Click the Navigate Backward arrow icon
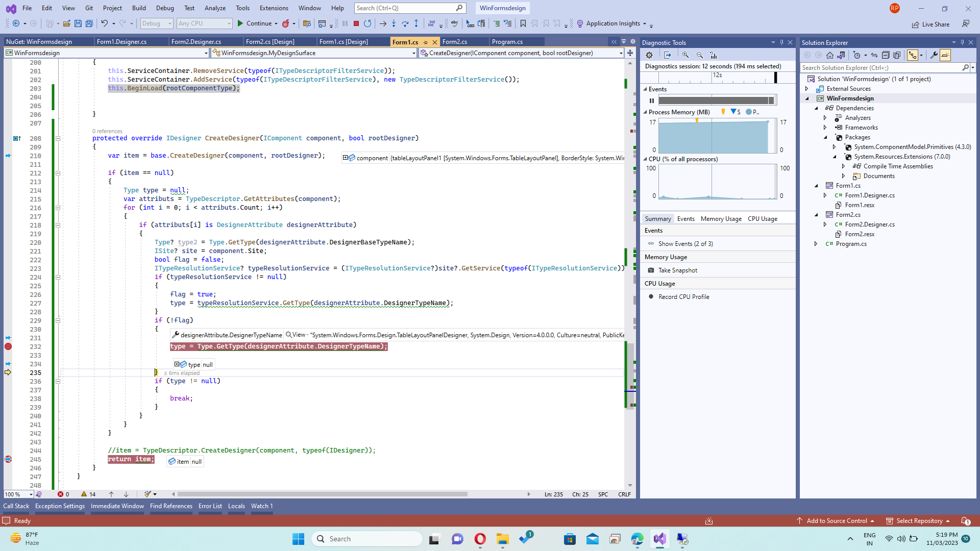Screen dimensions: 980x551 (16, 23)
